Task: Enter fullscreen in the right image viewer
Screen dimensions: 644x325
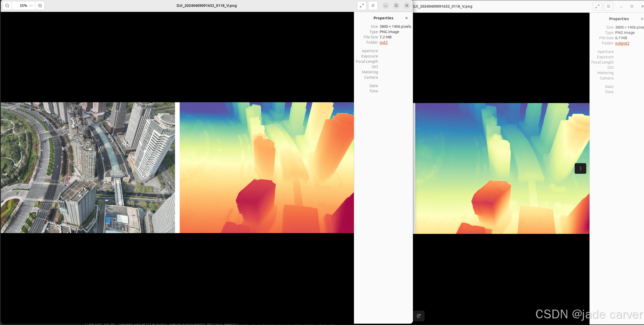Action: coord(597,6)
